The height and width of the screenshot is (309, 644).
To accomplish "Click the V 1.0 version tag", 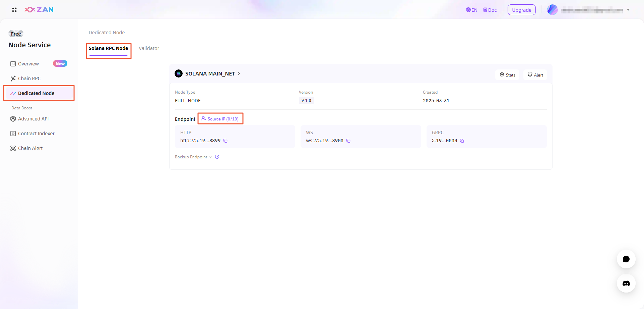I will click(x=306, y=101).
